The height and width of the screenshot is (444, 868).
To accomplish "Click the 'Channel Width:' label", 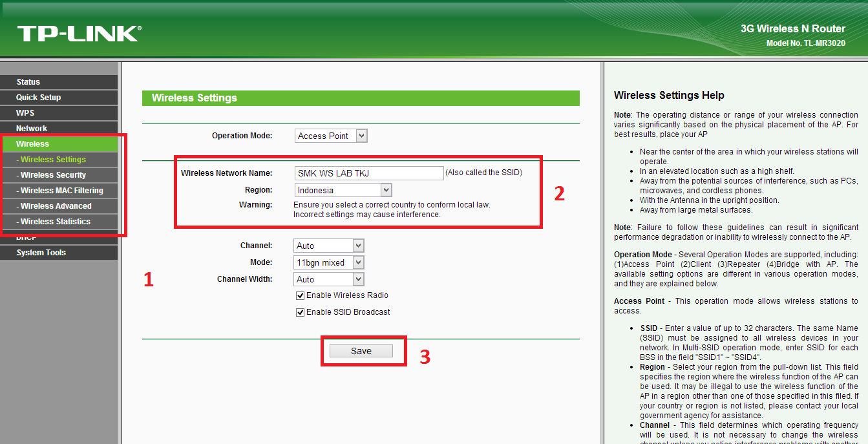I will point(245,279).
